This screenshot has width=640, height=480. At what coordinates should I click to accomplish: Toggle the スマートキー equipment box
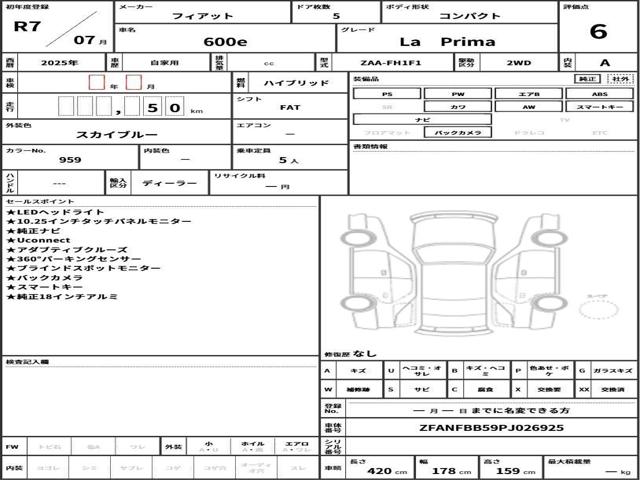point(600,107)
